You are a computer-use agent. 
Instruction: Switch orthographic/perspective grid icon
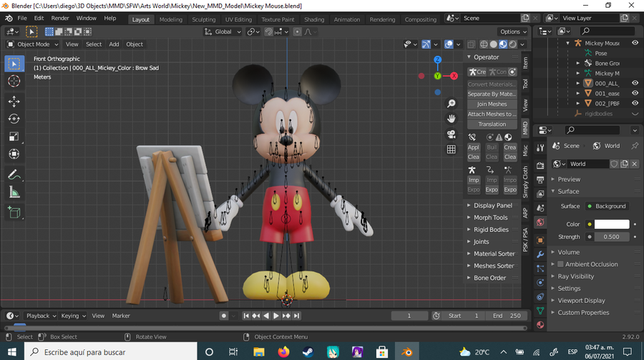click(452, 150)
